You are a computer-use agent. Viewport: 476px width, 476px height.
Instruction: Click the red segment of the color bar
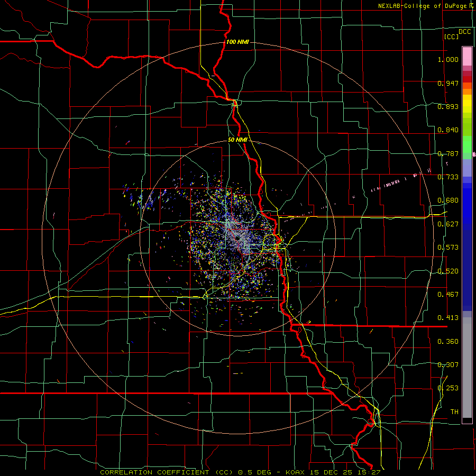tap(467, 79)
